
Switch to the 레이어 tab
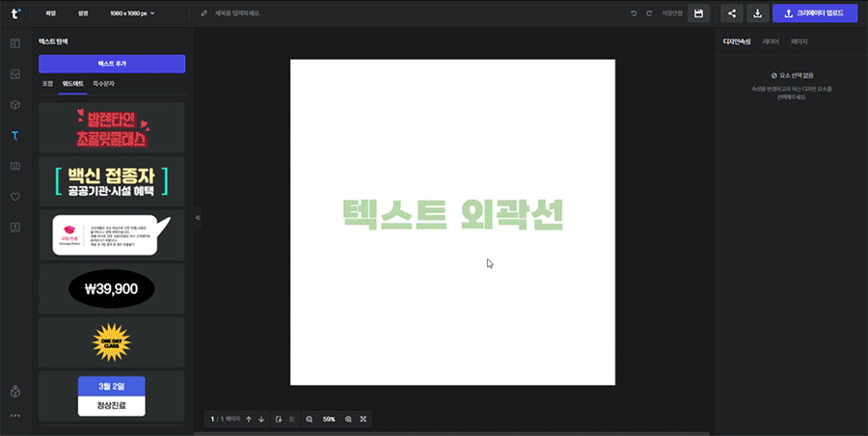coord(771,42)
